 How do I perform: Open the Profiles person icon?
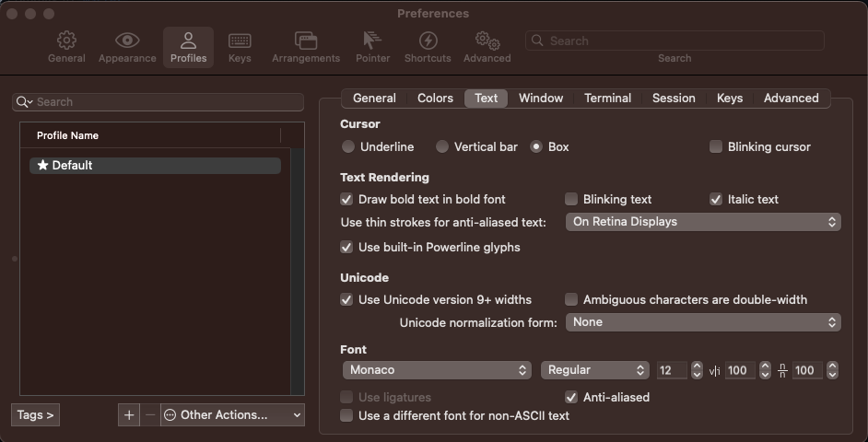(188, 41)
